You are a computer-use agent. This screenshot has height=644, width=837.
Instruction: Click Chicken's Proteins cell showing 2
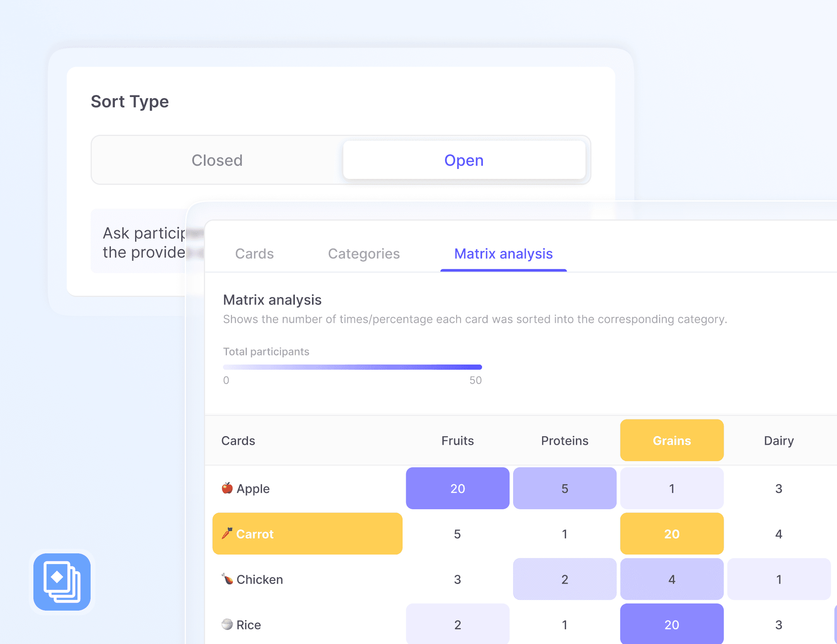point(564,579)
